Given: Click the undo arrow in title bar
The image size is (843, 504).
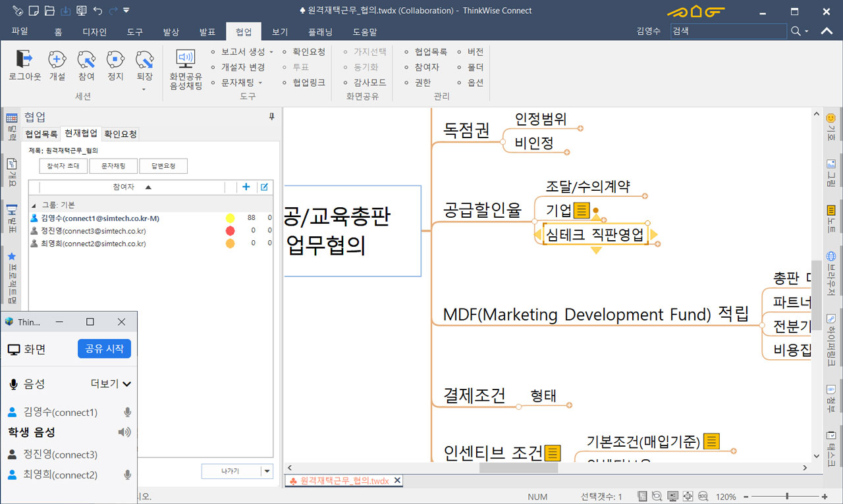Looking at the screenshot, I should [x=97, y=11].
